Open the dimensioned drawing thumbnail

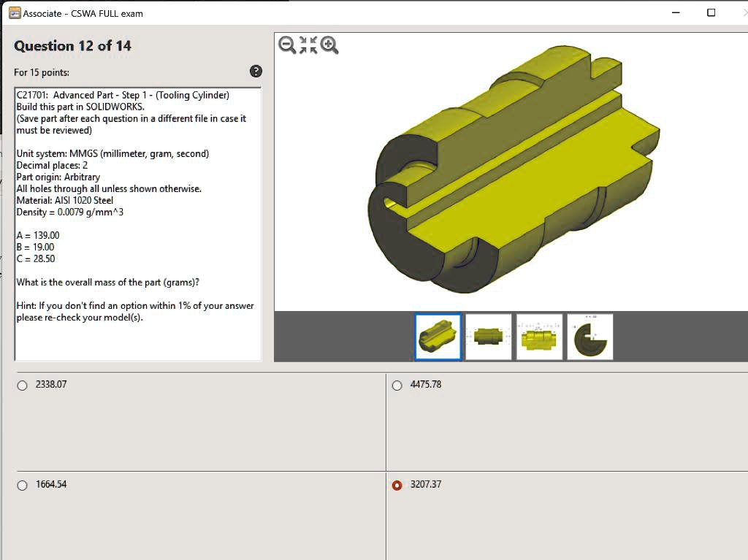point(539,337)
